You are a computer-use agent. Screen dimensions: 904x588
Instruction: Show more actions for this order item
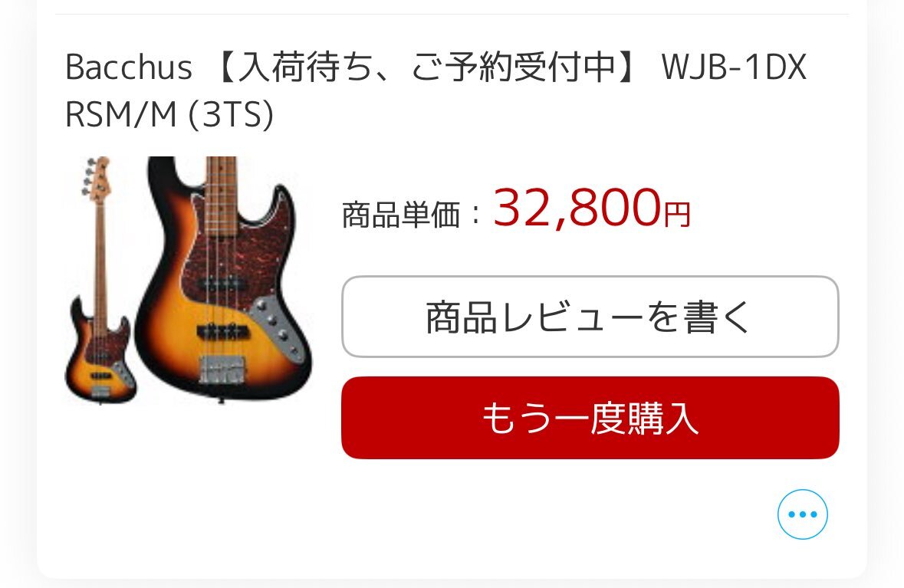802,514
